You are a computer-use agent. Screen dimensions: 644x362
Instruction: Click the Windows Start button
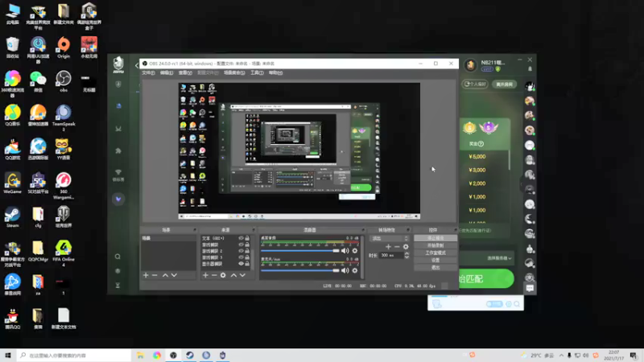pyautogui.click(x=8, y=355)
